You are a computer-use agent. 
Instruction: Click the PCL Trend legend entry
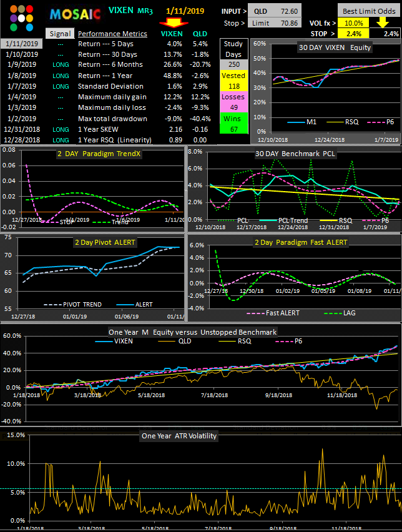pos(283,220)
